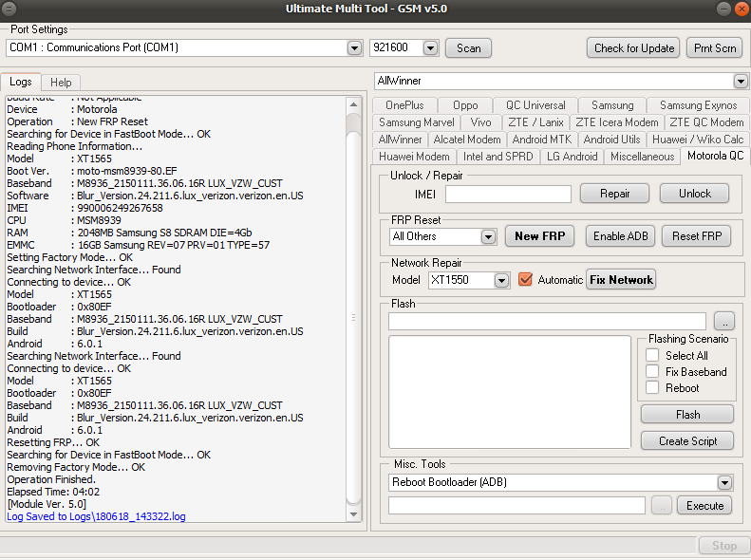Click the flash file browse button
751x560 pixels.
pos(723,322)
